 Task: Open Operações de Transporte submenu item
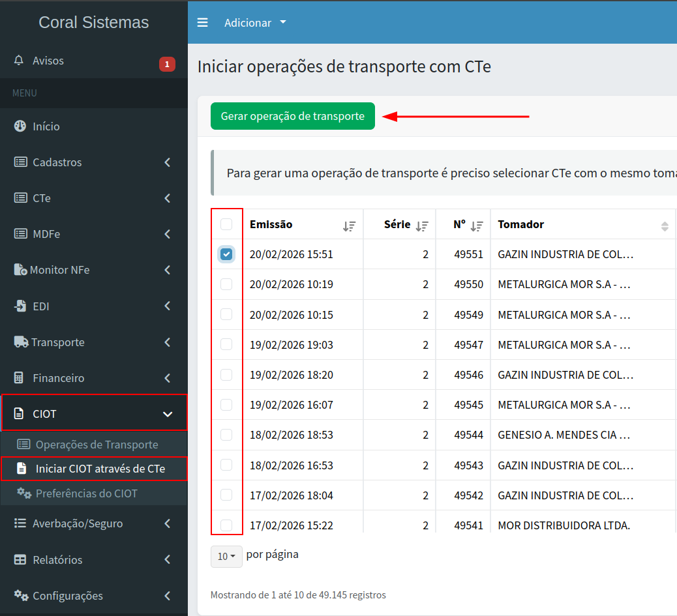coord(97,445)
